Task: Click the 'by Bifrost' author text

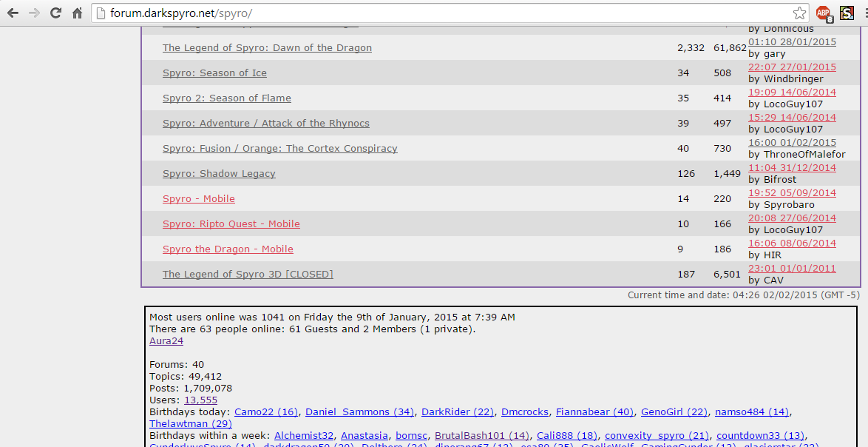Action: point(772,179)
